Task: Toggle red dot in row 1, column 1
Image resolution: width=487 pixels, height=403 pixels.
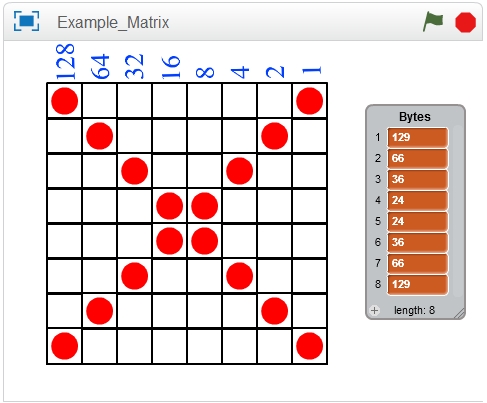Action: 310,101
